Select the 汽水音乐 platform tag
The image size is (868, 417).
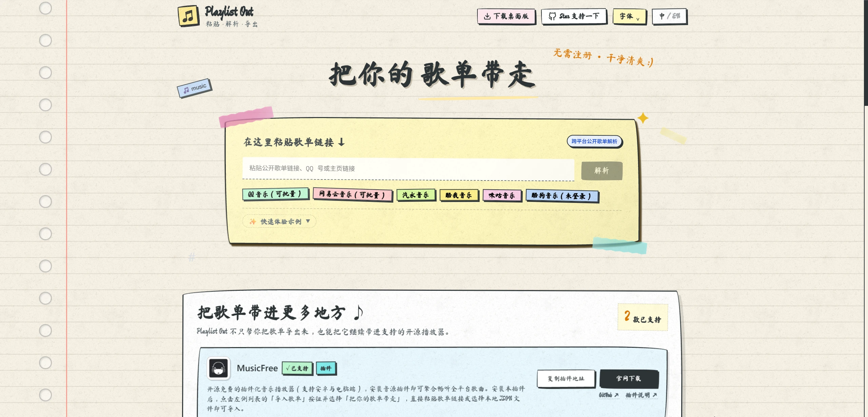click(416, 195)
